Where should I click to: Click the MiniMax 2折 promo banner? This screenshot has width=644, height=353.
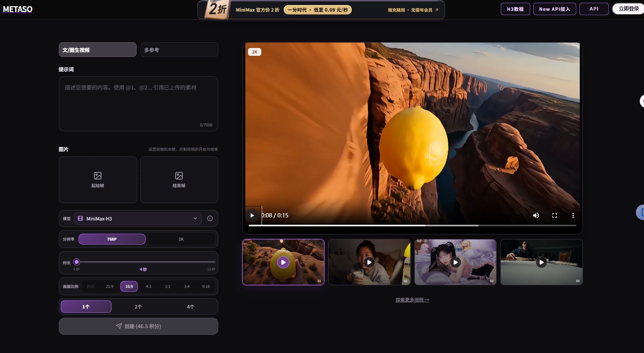coord(321,10)
